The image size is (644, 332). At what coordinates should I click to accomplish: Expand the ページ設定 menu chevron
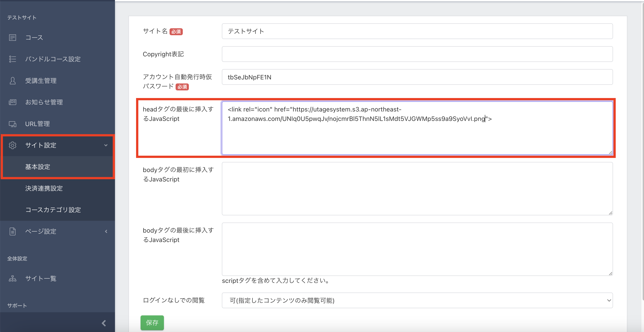click(106, 231)
